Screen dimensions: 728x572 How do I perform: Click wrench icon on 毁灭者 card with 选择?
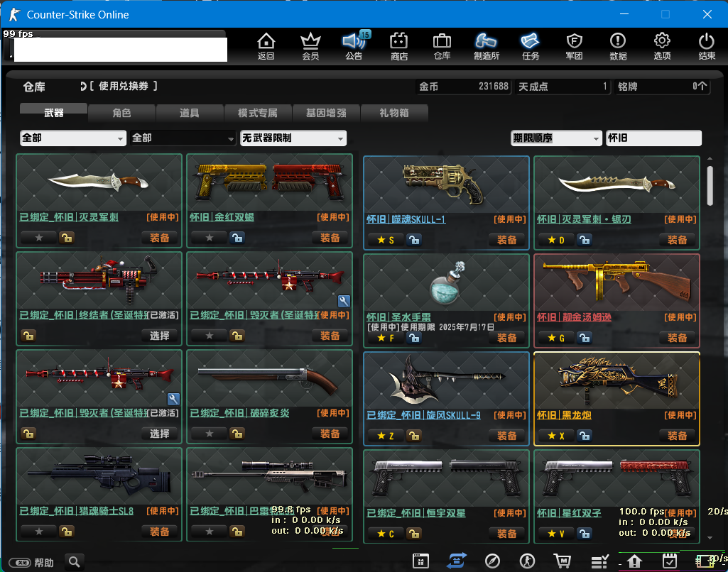coord(173,399)
